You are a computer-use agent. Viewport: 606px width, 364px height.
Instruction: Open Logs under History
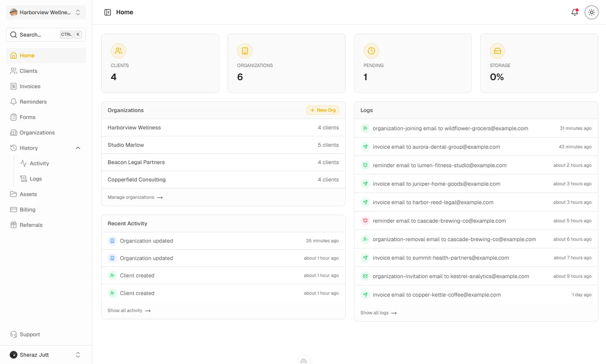click(50, 179)
